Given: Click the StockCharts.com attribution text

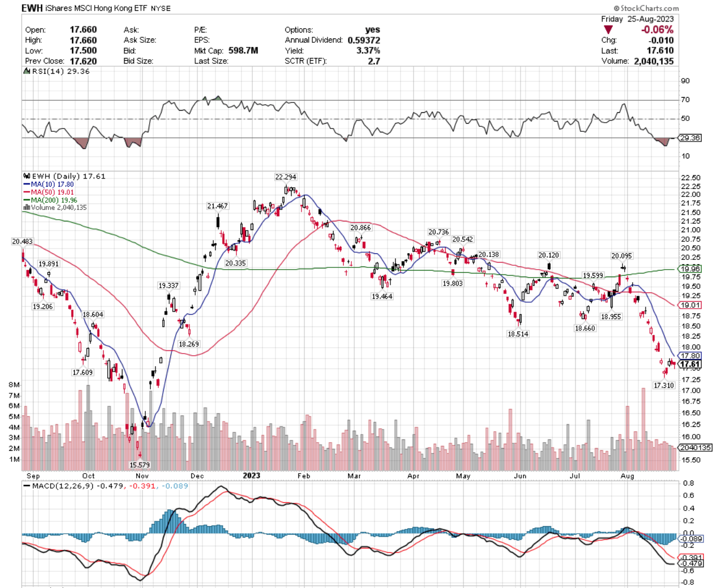Looking at the screenshot, I should click(646, 8).
